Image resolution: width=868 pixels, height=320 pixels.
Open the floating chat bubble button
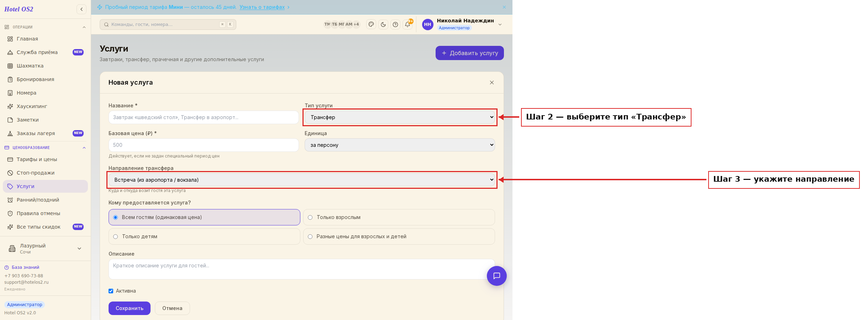coord(497,276)
